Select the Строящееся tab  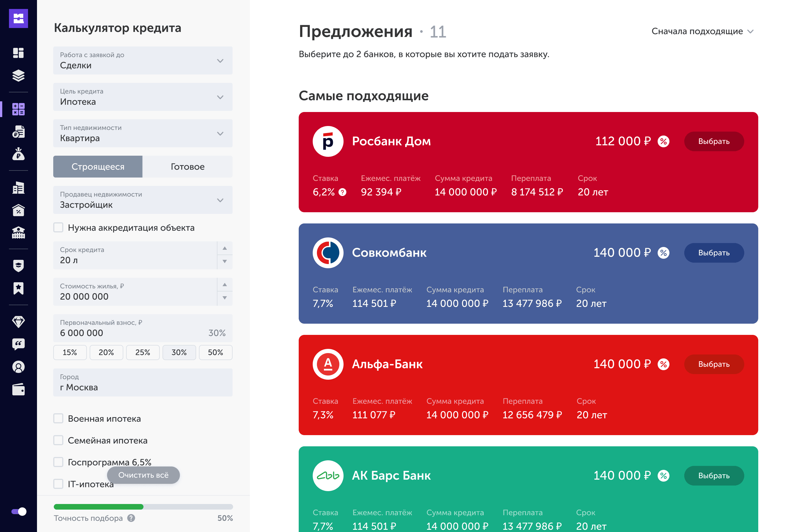(x=98, y=167)
